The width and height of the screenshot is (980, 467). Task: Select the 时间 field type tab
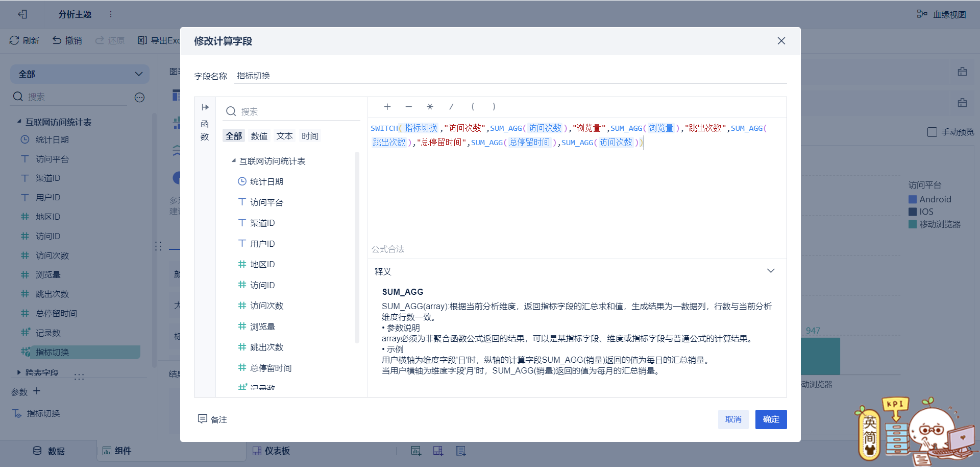point(310,136)
